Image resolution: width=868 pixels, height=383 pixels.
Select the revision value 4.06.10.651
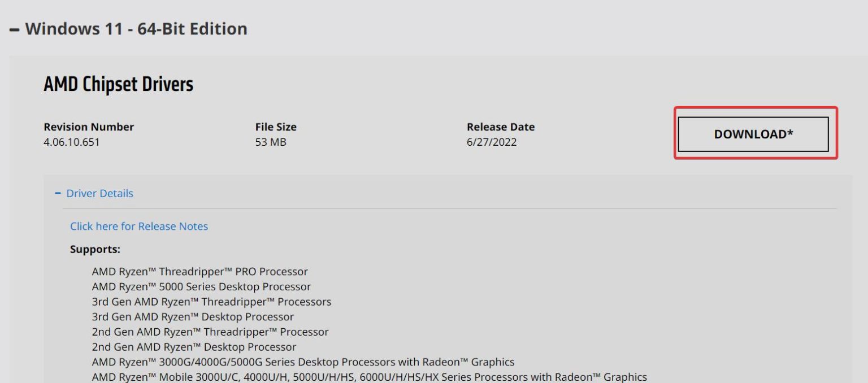71,142
